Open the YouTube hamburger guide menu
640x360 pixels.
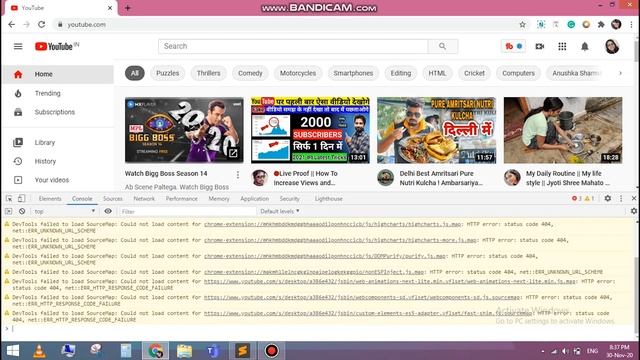pyautogui.click(x=18, y=47)
